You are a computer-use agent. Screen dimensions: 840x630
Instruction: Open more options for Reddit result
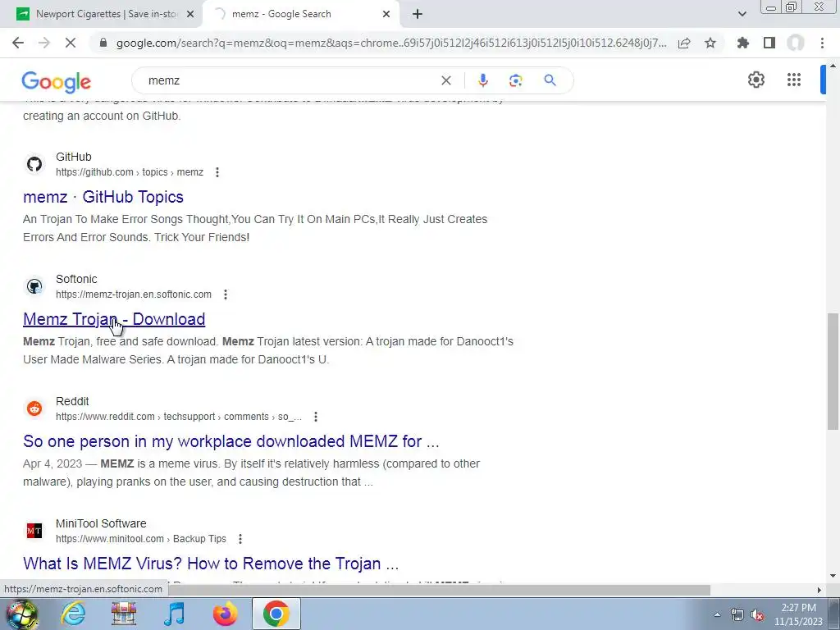[316, 417]
